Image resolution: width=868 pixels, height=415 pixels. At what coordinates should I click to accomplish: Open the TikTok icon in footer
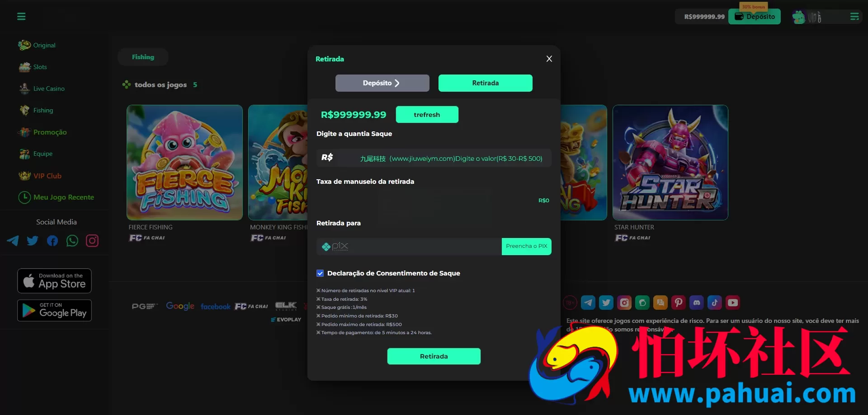pyautogui.click(x=715, y=303)
